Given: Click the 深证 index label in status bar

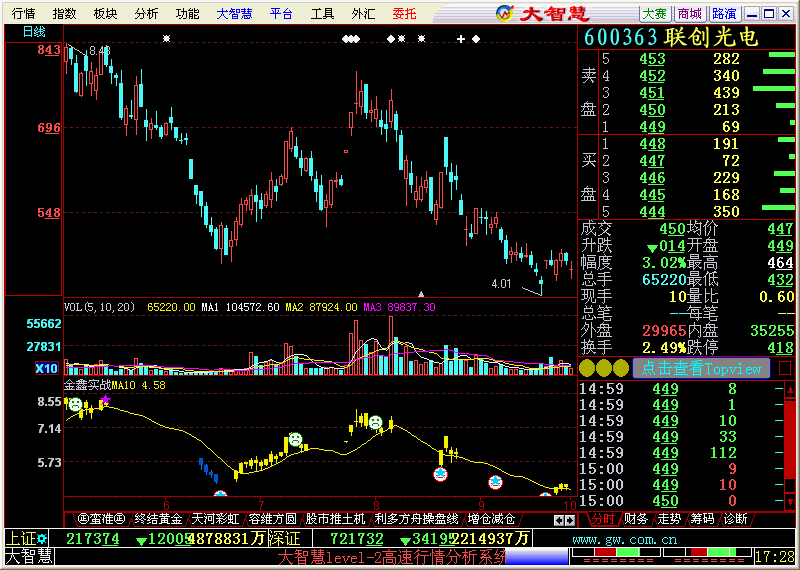Looking at the screenshot, I should 283,538.
